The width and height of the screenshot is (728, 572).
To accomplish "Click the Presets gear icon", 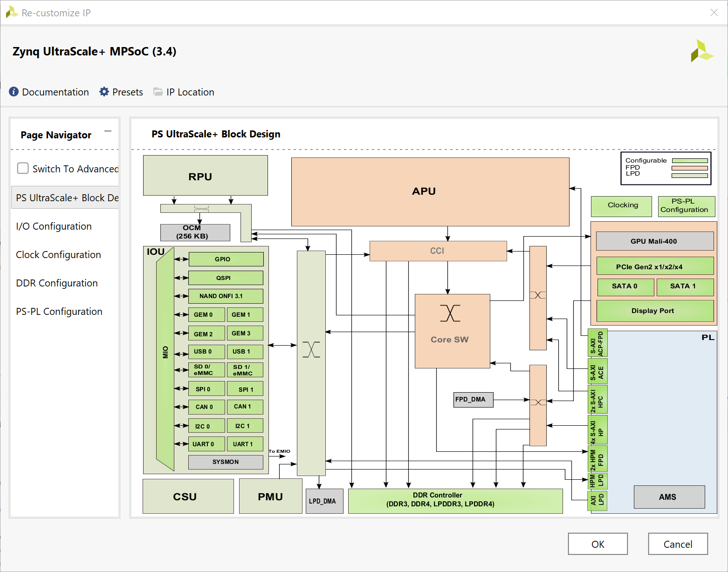I will pos(104,92).
